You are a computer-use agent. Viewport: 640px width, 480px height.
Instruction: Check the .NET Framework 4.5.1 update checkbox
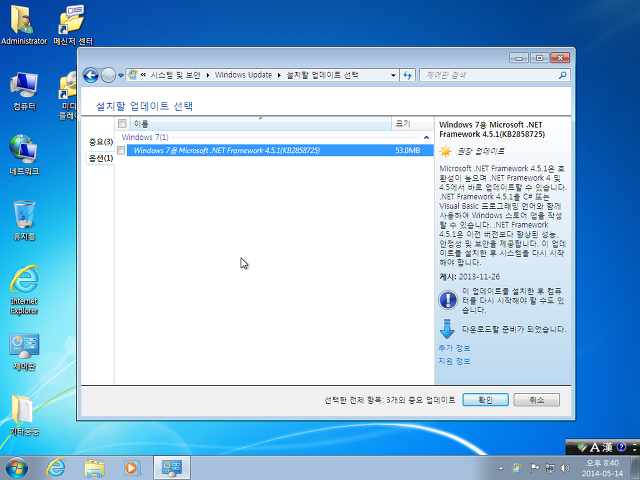point(121,151)
